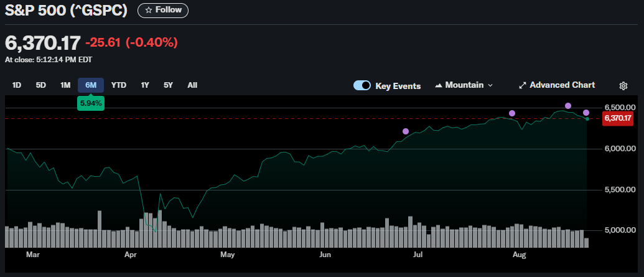Click the 6,000.00 axis label
Screen dimensions: 644x277
620,148
